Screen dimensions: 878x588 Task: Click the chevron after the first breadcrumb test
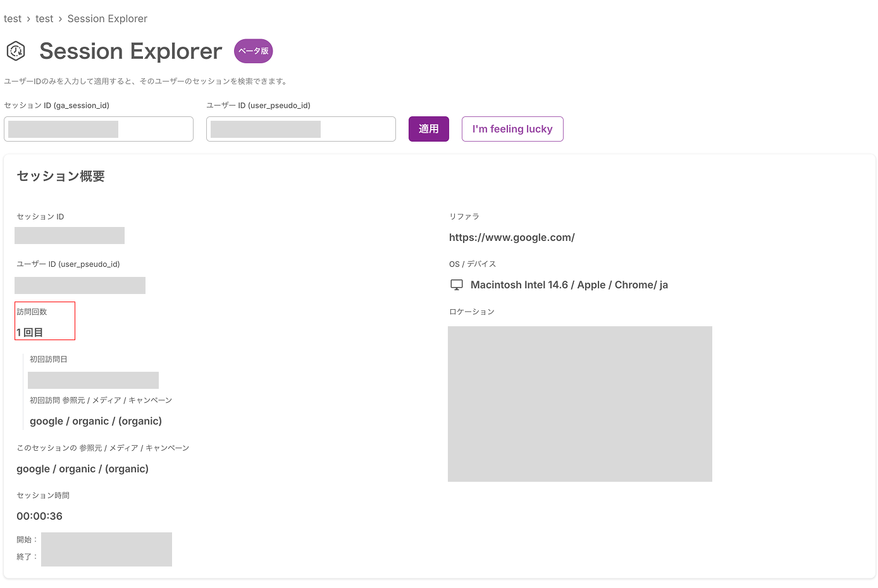(28, 18)
